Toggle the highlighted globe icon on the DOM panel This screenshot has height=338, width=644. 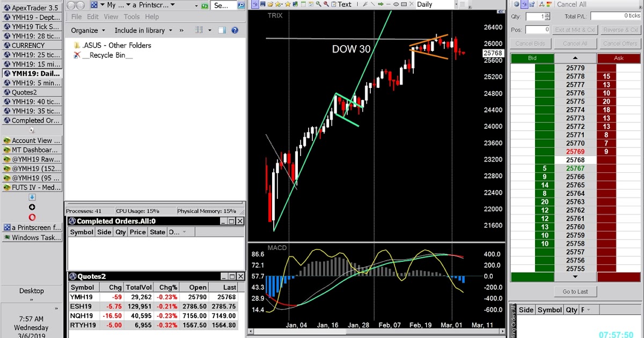pos(524,4)
